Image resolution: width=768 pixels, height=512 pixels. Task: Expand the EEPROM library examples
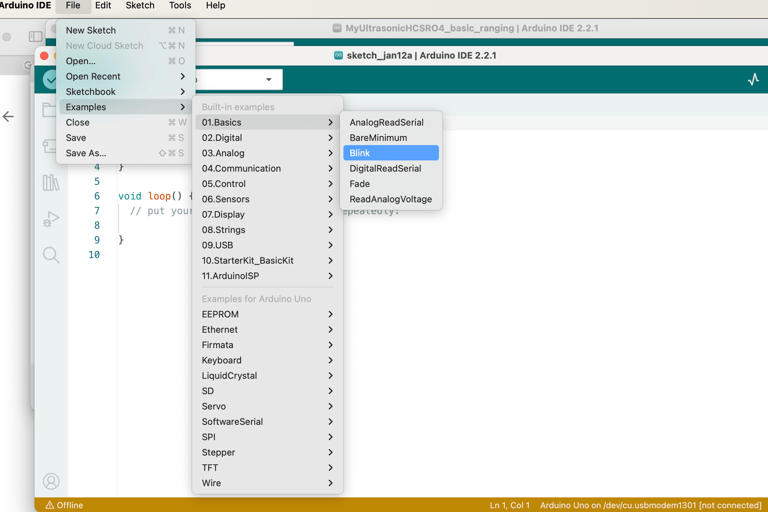(267, 314)
